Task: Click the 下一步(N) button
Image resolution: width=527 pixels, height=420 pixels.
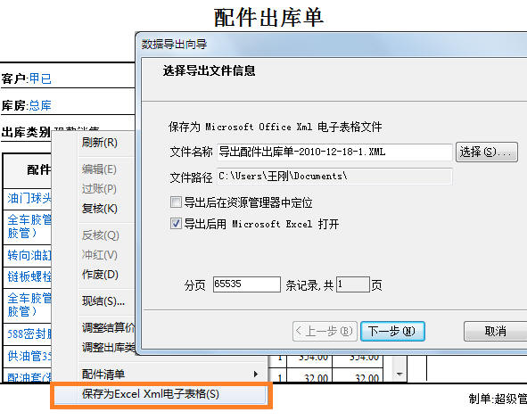Action: coord(392,332)
